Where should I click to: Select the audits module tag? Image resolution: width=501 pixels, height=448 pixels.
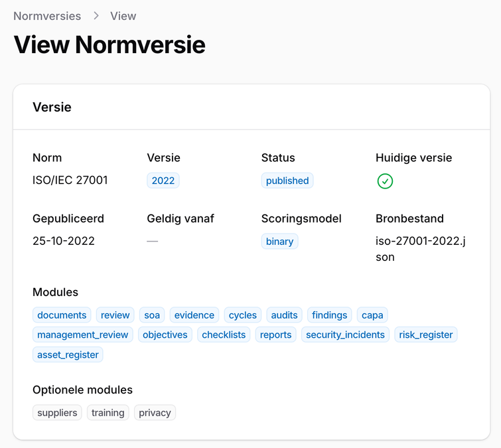point(284,315)
